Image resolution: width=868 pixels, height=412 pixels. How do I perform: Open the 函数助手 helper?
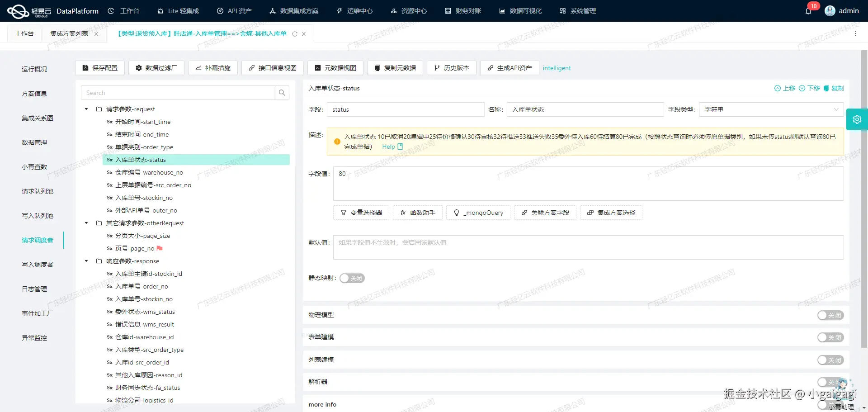point(417,213)
